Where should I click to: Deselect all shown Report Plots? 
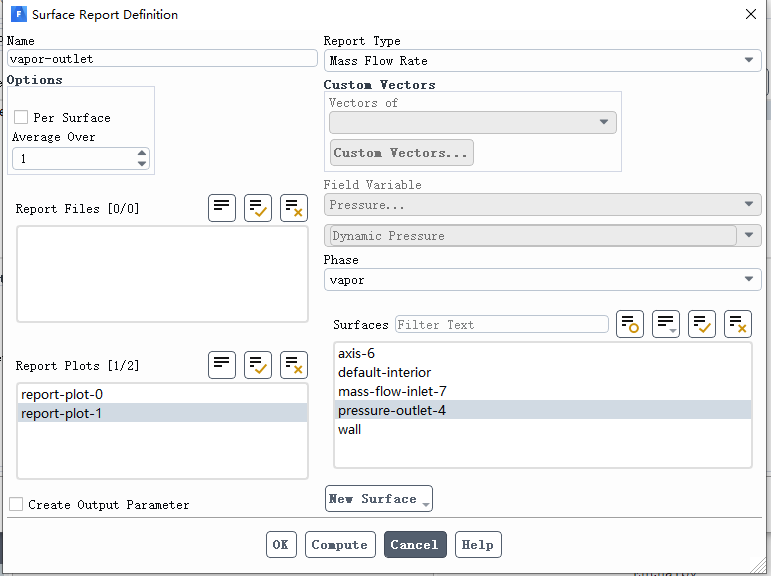[294, 365]
